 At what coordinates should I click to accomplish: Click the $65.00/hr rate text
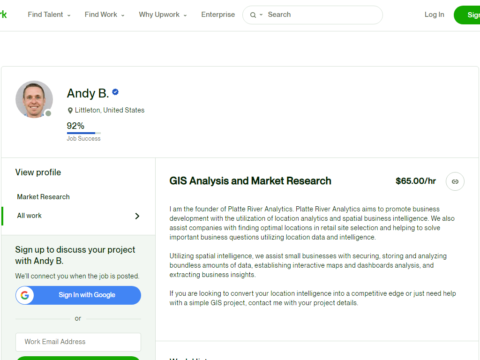(x=416, y=181)
